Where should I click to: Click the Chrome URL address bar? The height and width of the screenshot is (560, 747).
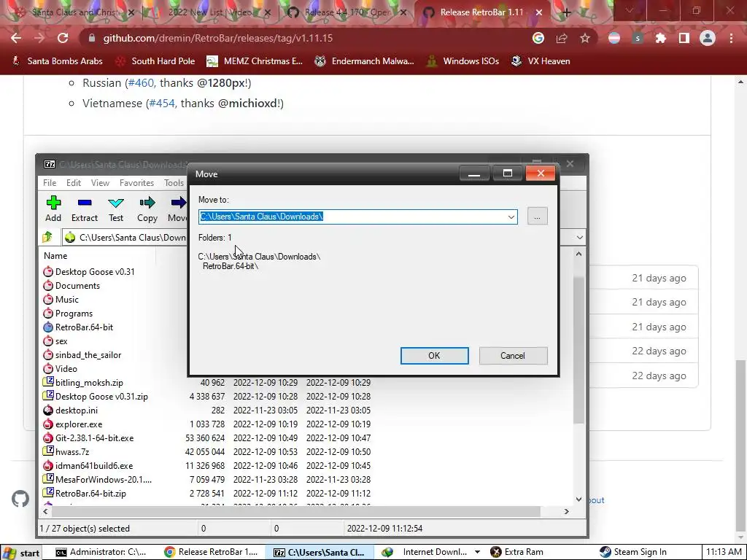point(305,38)
